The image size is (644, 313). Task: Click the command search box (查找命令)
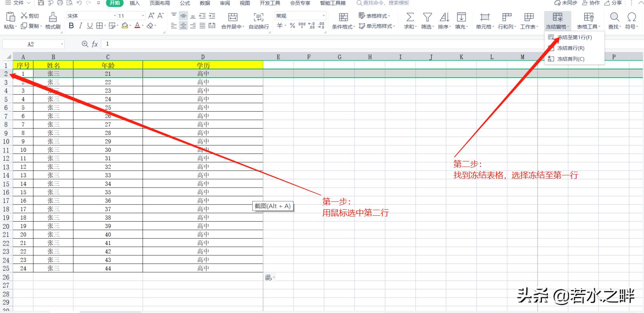coord(383,3)
